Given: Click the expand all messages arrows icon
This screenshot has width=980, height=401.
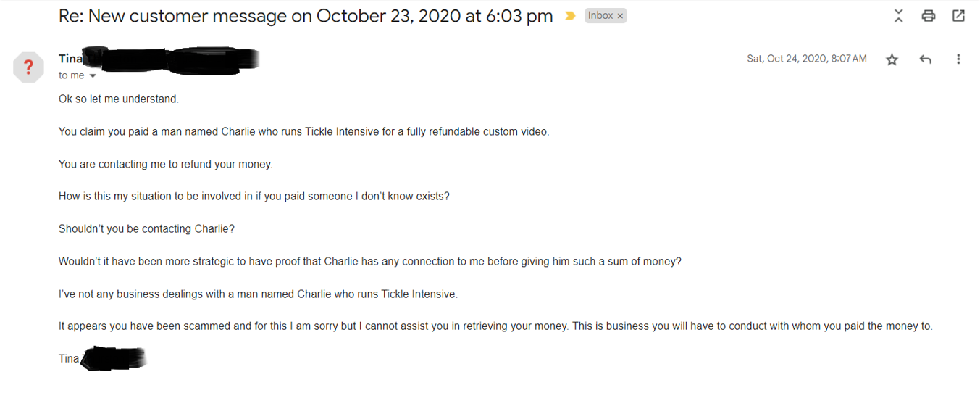Looking at the screenshot, I should click(898, 16).
